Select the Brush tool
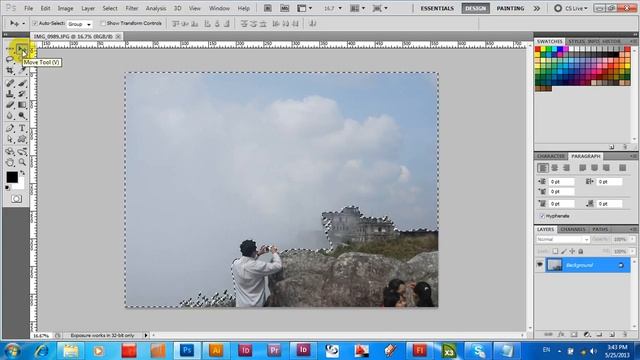Screen dimensions: 640x360 22,84
